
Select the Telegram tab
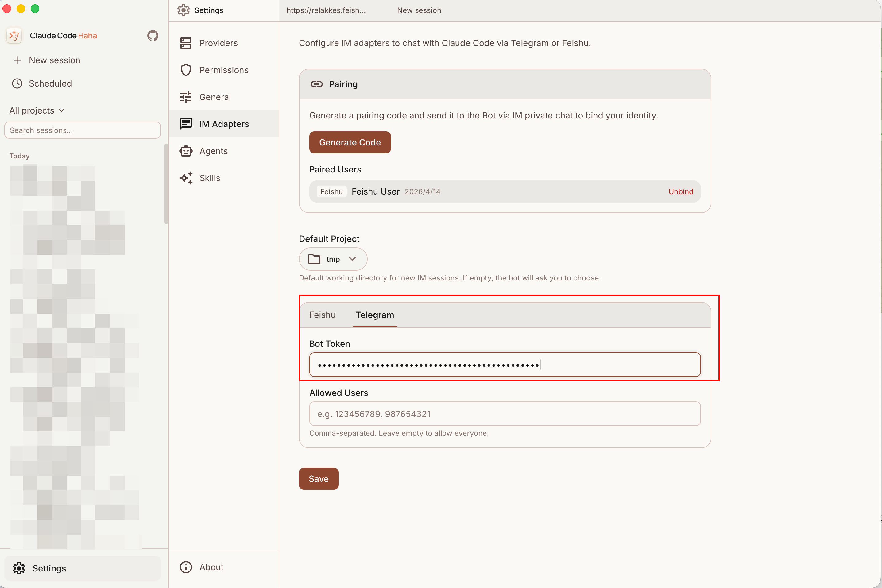coord(374,315)
